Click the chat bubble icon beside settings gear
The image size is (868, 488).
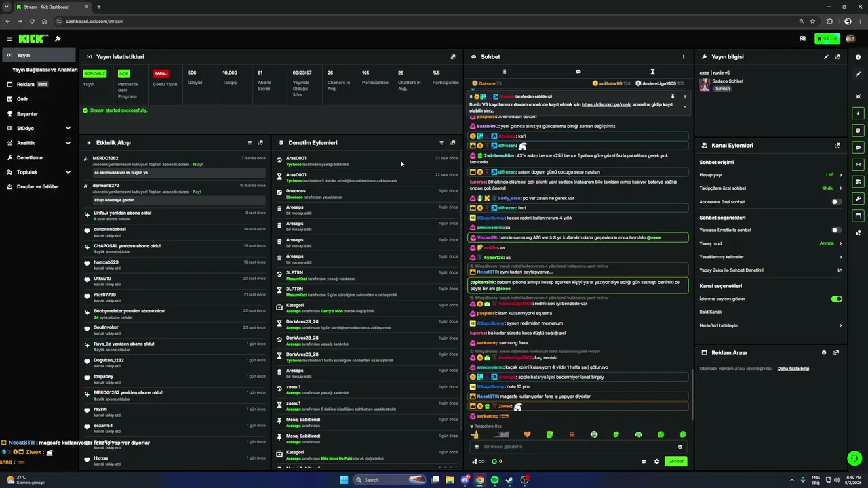click(x=644, y=462)
